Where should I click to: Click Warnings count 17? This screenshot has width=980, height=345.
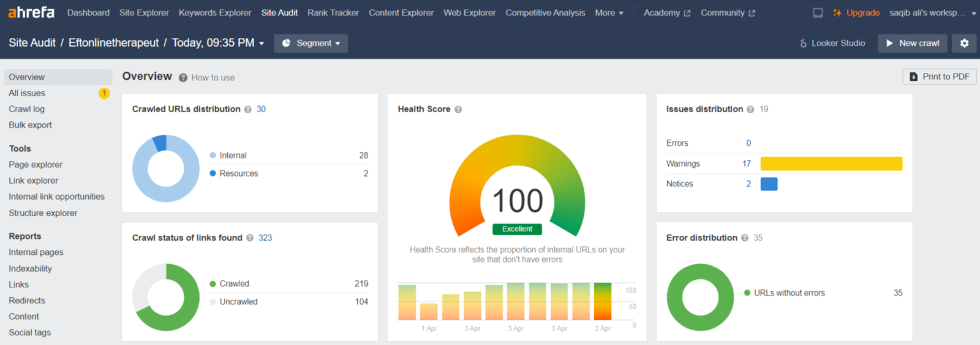[x=747, y=164]
